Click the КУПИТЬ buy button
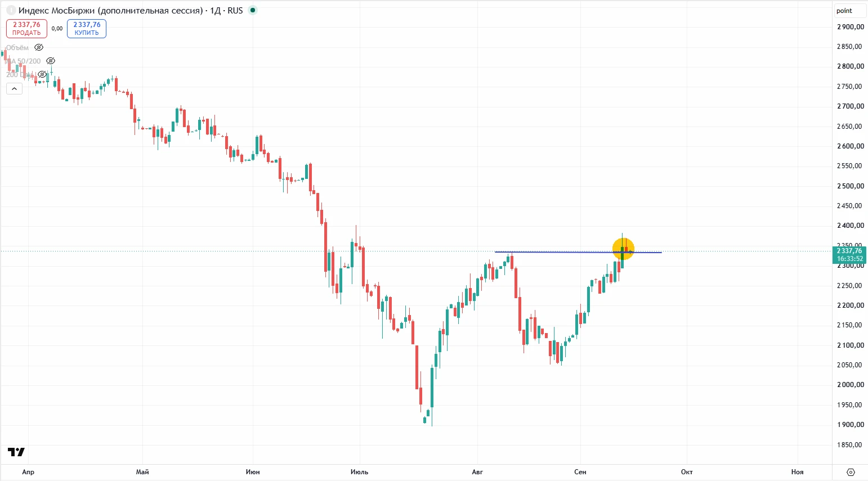Screen dimensions: 868x481 pos(87,29)
